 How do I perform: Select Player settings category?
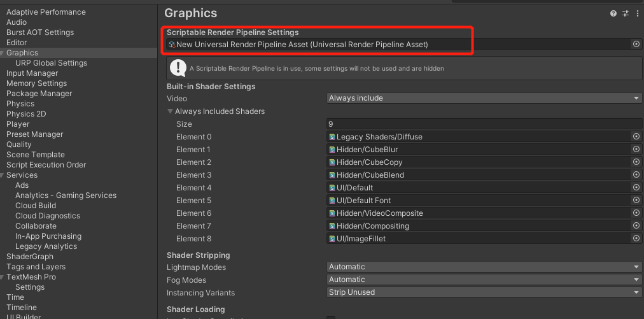pyautogui.click(x=18, y=124)
